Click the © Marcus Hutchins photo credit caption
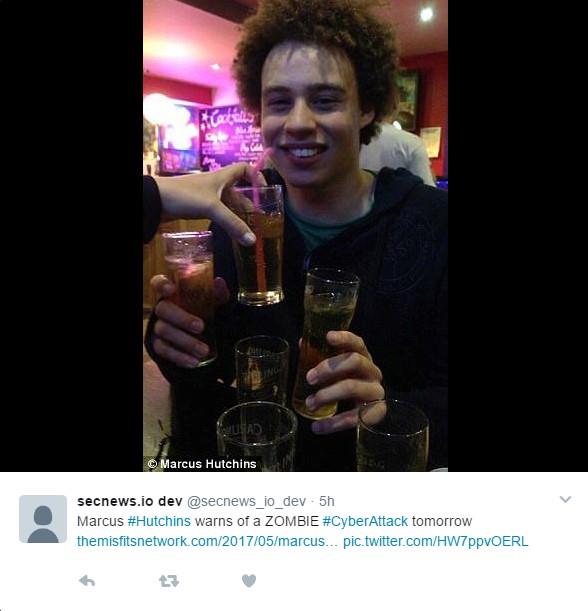The image size is (588, 611). (x=202, y=464)
